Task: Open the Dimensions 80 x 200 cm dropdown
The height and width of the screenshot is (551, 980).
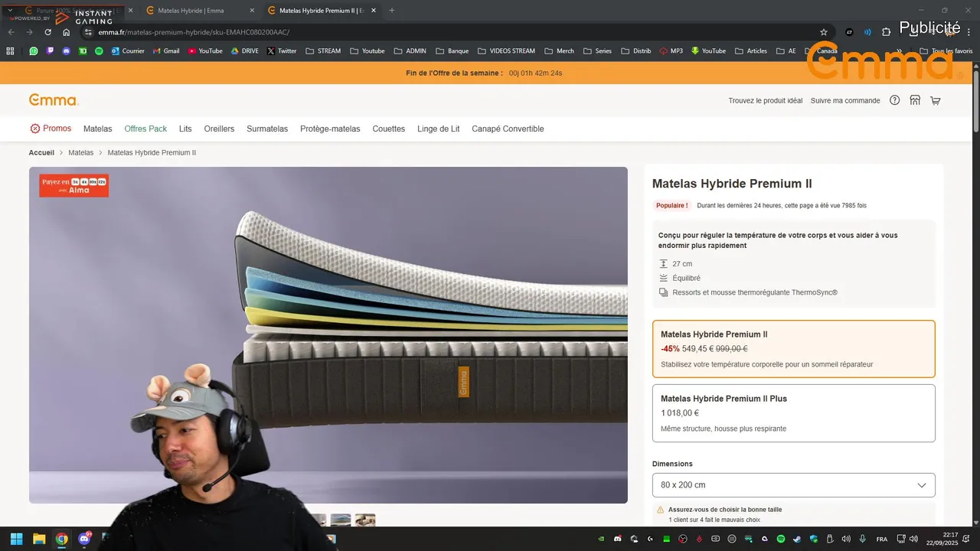Action: point(793,485)
